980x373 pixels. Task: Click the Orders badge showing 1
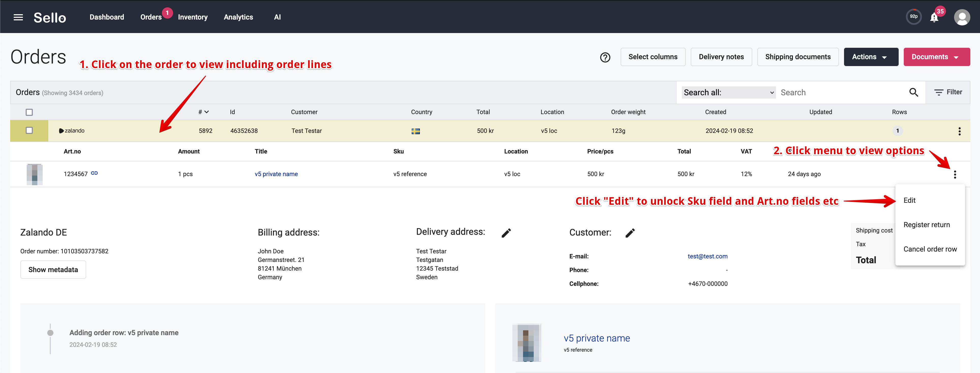click(x=167, y=13)
